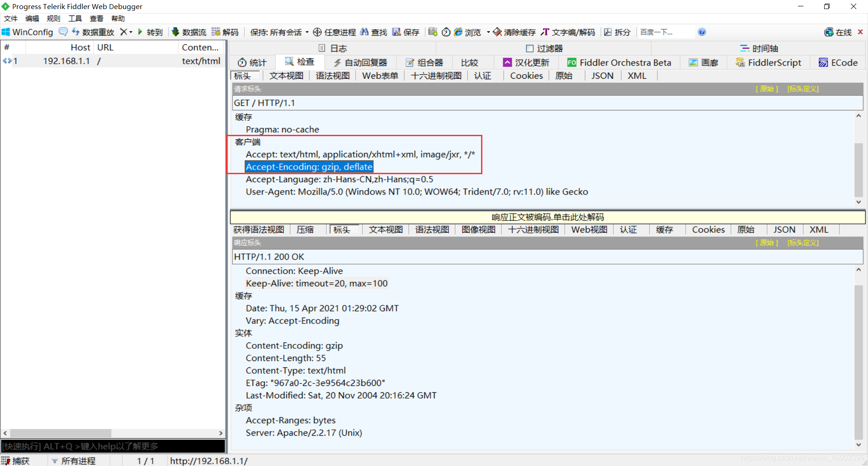
Task: Open the Timeline (时间轴) tab
Action: pyautogui.click(x=759, y=48)
